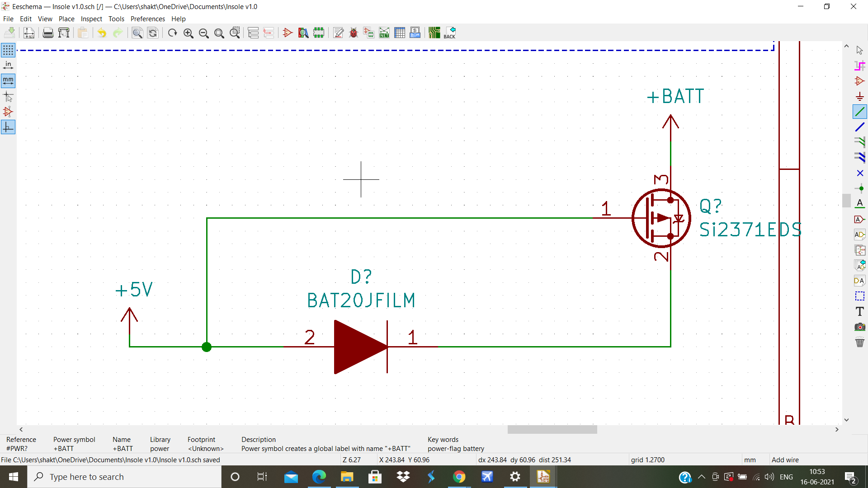Switch units to inches
Image resolution: width=868 pixels, height=488 pixels.
(x=8, y=66)
